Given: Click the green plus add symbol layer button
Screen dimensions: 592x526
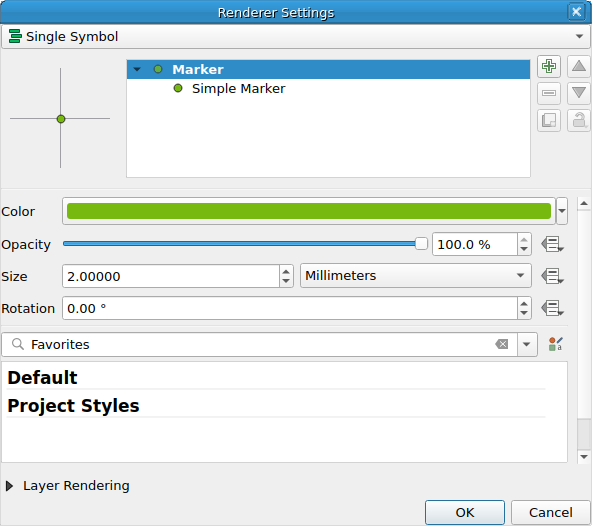Looking at the screenshot, I should click(549, 66).
